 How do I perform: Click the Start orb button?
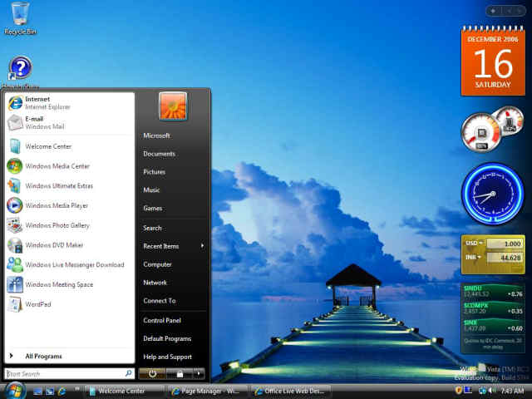(15, 391)
